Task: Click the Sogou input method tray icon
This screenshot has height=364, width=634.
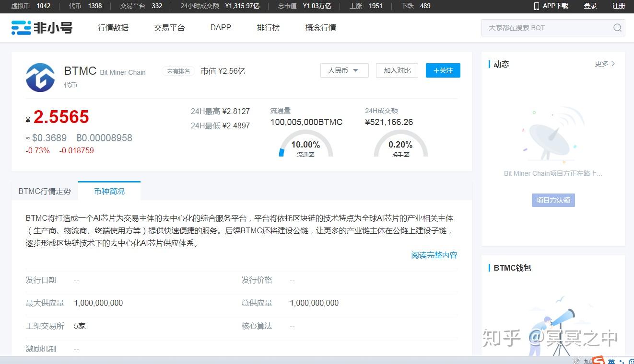Action: pyautogui.click(x=598, y=360)
